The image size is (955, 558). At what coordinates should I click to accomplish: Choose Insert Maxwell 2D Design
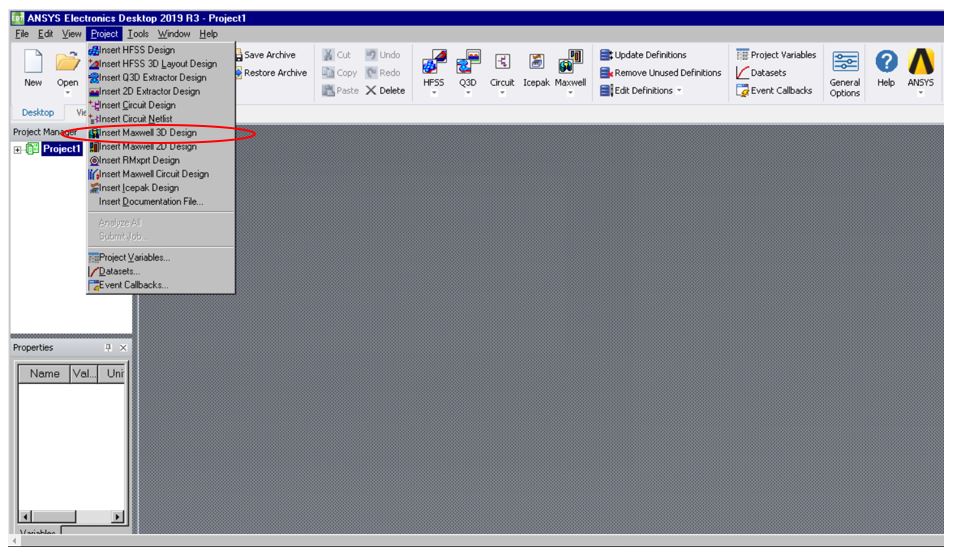161,146
